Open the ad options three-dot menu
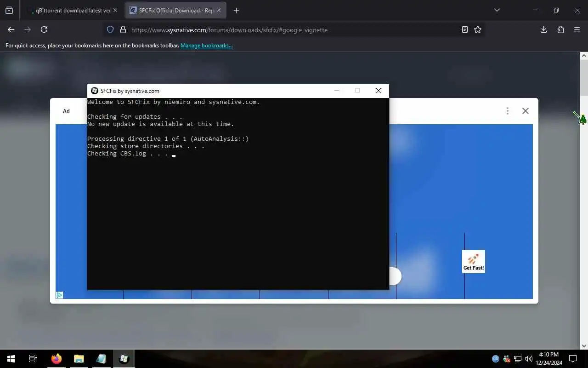 click(x=507, y=111)
